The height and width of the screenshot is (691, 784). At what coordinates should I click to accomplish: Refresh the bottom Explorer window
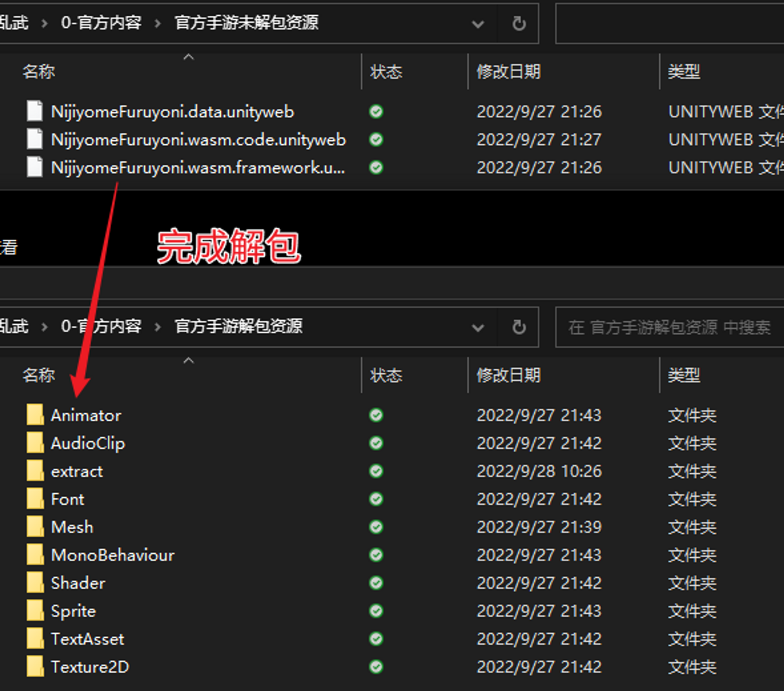coord(519,328)
